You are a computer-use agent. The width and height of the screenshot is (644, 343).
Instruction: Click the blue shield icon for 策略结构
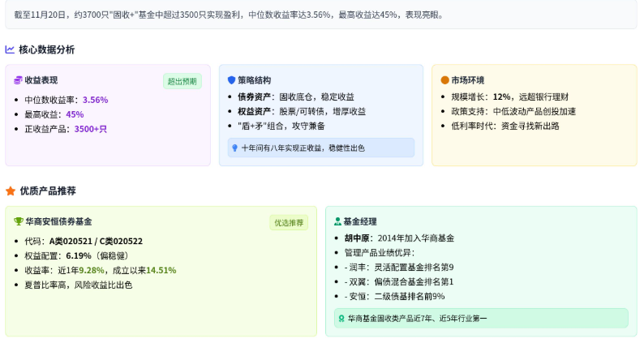click(231, 80)
